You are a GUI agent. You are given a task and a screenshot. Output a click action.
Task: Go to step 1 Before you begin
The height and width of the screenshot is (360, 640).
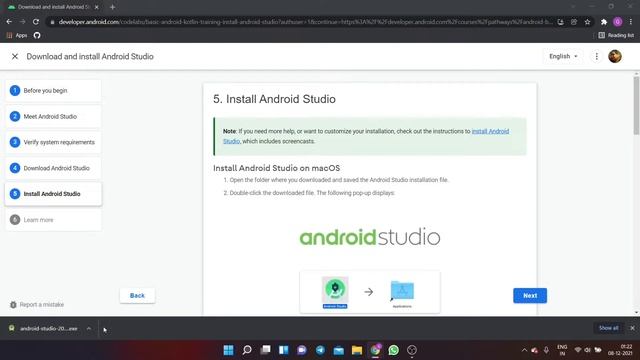[53, 91]
